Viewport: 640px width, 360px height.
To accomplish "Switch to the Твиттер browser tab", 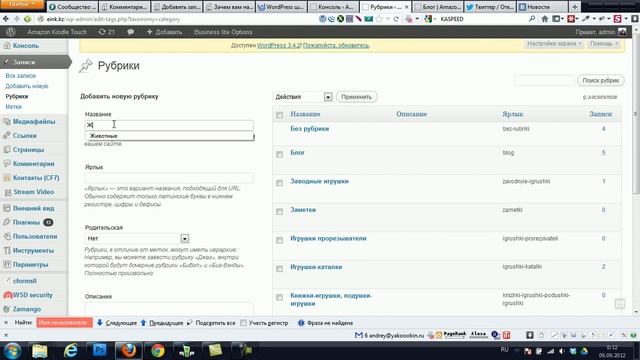I will pos(490,7).
